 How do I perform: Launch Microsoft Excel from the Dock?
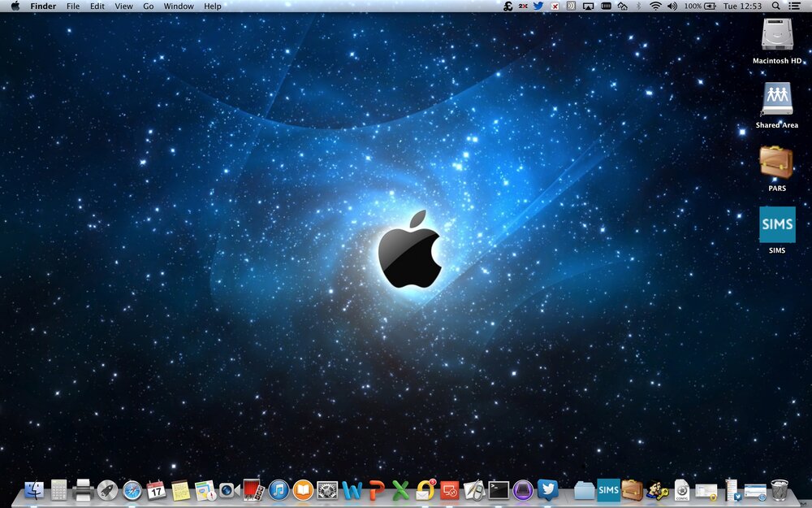(x=400, y=490)
